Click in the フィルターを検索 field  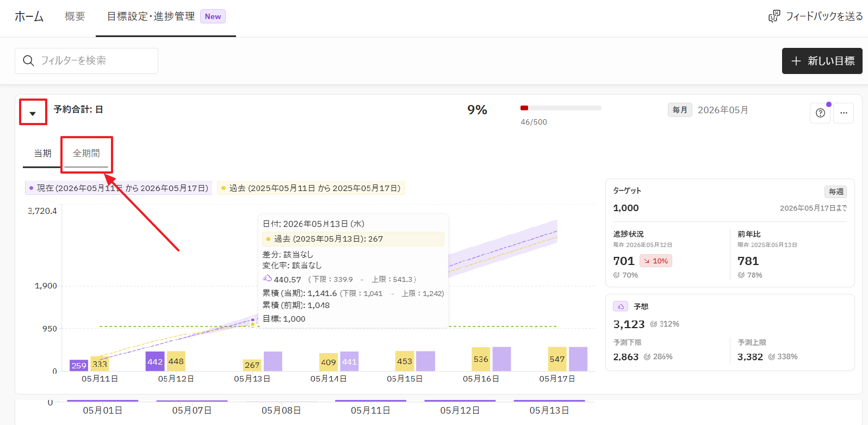pyautogui.click(x=86, y=61)
